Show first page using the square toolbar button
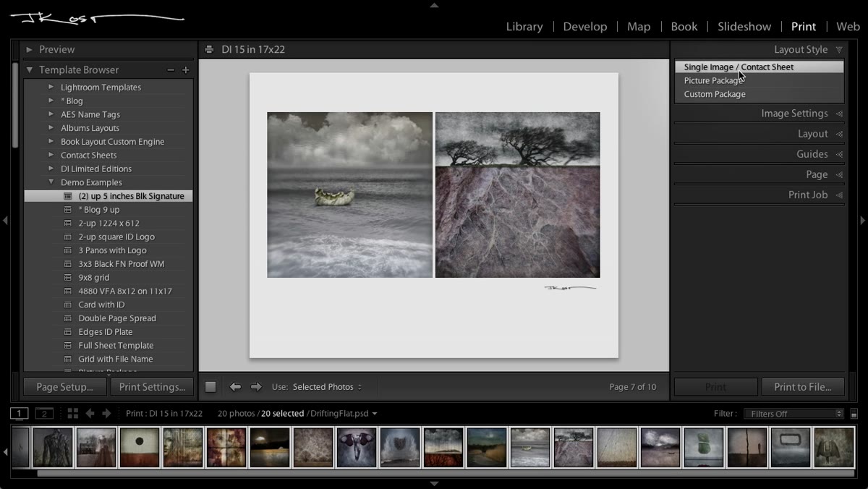Screen dimensions: 868x489 [210, 387]
